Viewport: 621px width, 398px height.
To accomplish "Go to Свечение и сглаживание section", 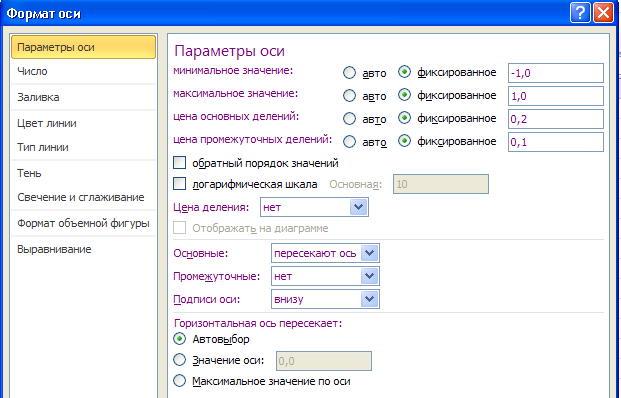I will (x=84, y=197).
